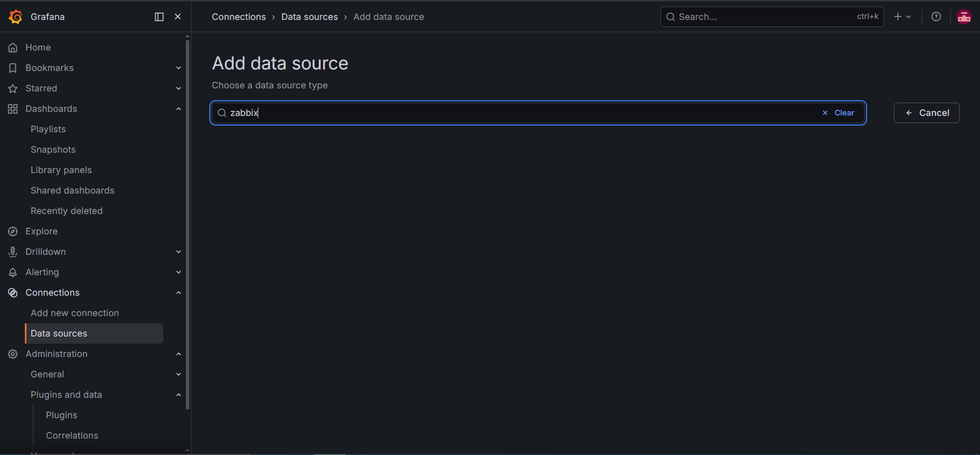
Task: Expand the General submenu
Action: tap(179, 374)
